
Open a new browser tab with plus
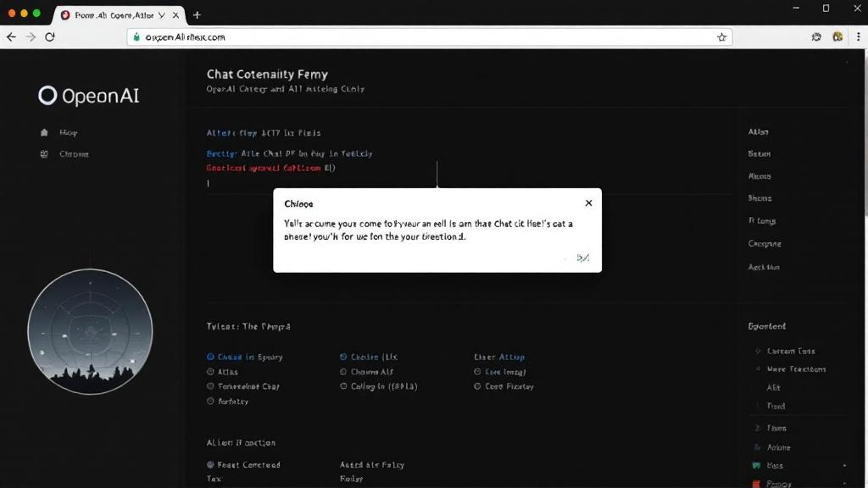coord(197,15)
